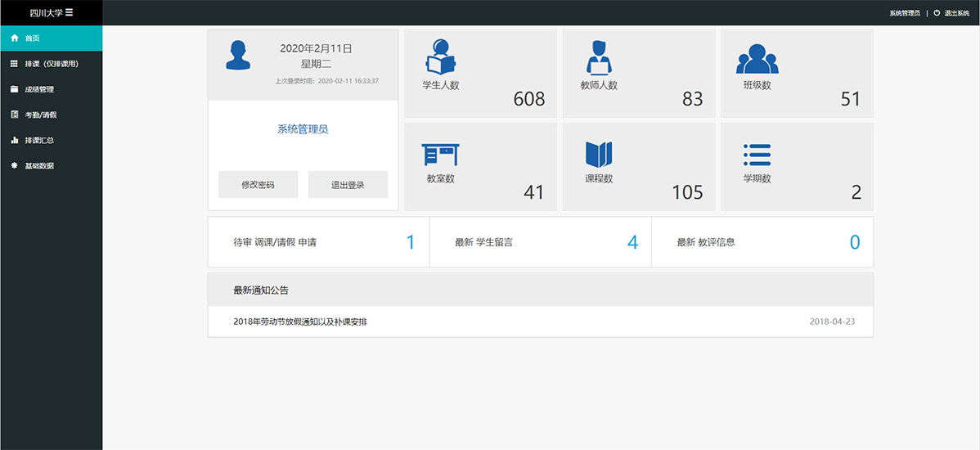Click the date 2020年2月11日

point(316,48)
